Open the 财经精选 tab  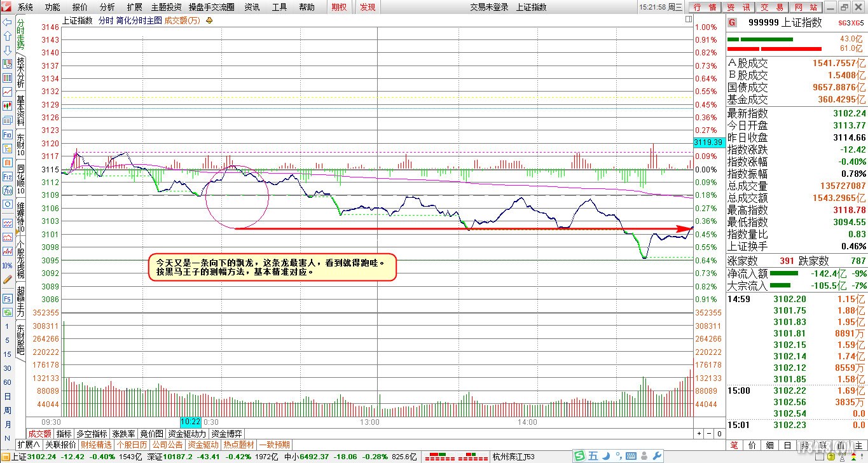96,445
